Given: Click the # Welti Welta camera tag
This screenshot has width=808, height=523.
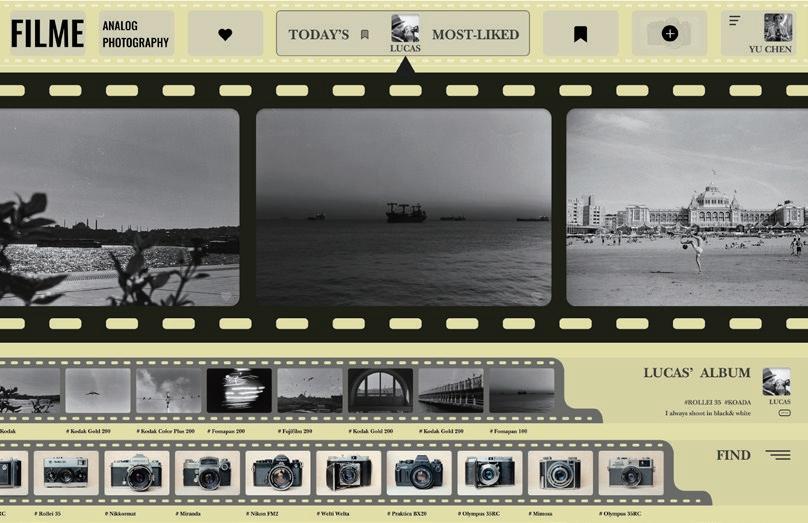Looking at the screenshot, I should click(332, 514).
